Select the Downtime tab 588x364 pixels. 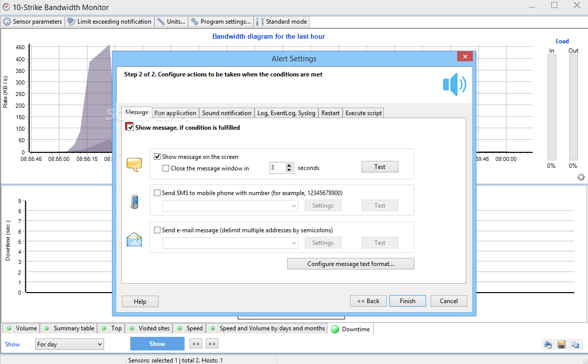coord(351,329)
